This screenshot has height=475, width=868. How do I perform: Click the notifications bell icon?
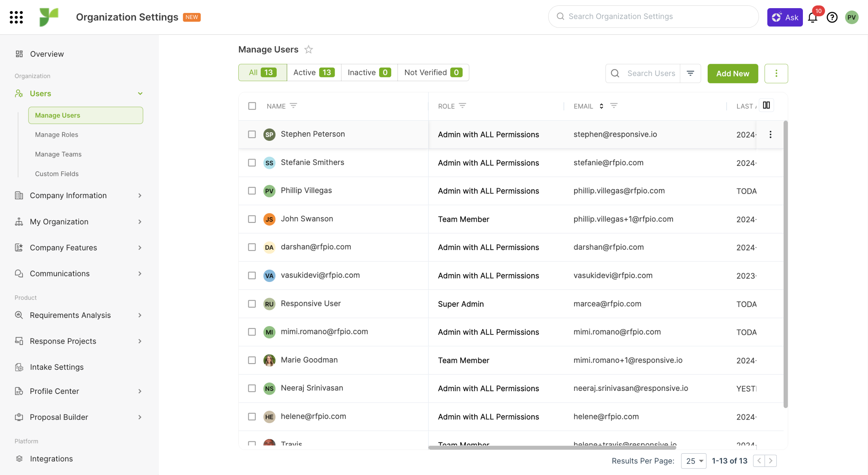tap(813, 17)
